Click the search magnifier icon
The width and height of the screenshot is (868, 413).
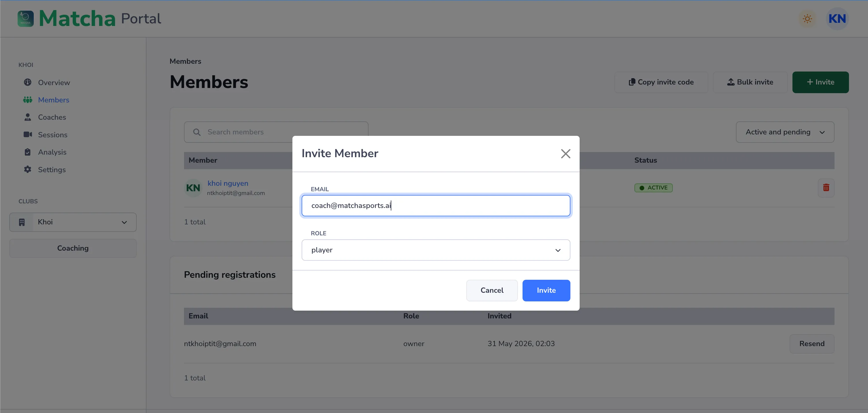197,132
